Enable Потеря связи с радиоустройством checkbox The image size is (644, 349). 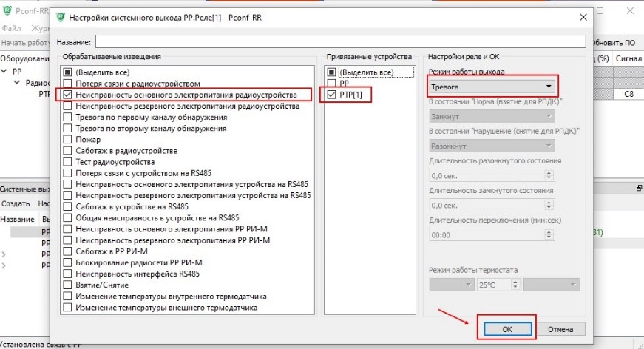pyautogui.click(x=67, y=84)
